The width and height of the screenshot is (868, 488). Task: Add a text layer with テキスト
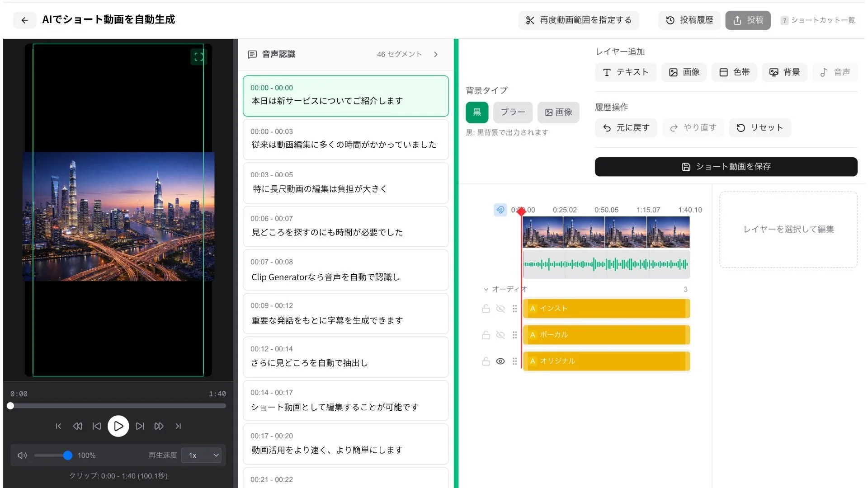click(625, 72)
